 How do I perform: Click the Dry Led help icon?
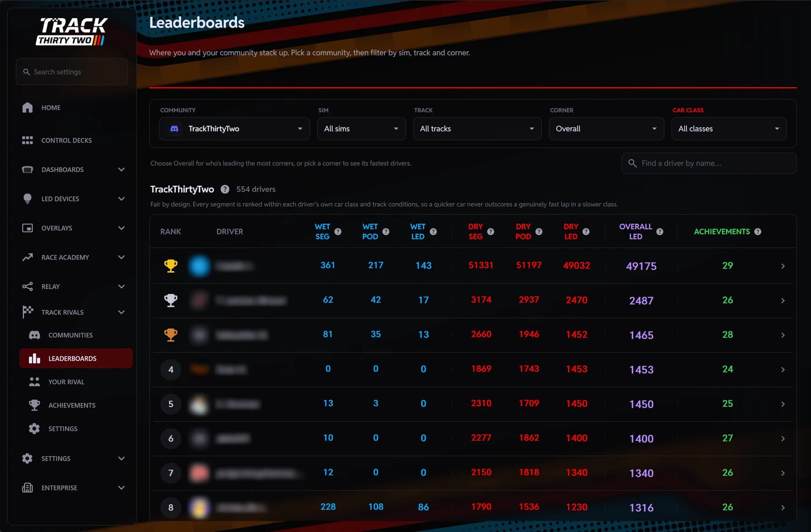coord(586,232)
